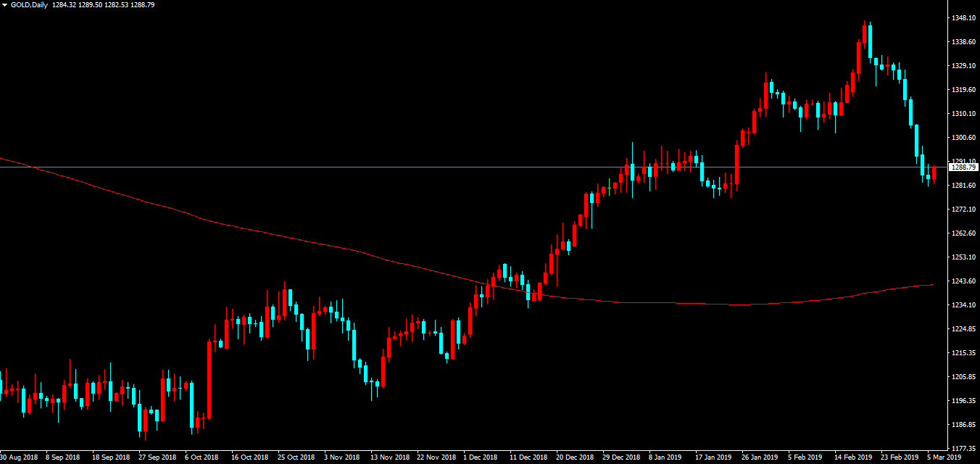Click the 17 Jan 2019 date label
Image resolution: width=980 pixels, height=464 pixels.
coord(715,457)
